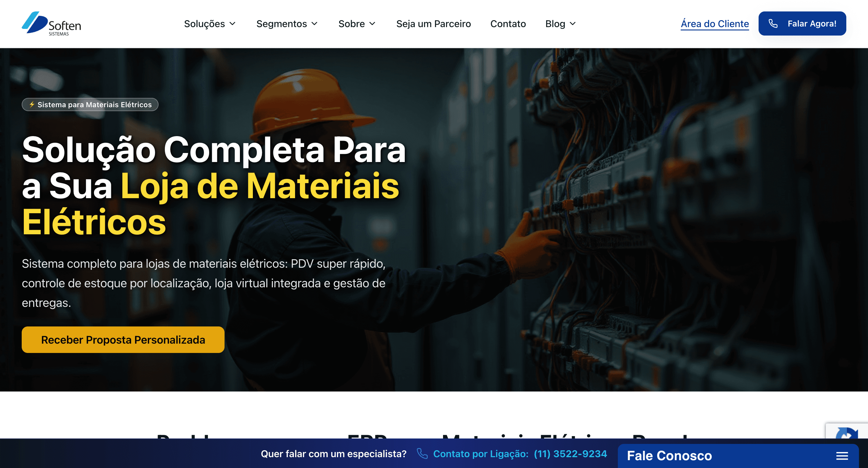The height and width of the screenshot is (468, 868).
Task: Click the lightning bolt icon in the badge
Action: tap(31, 105)
